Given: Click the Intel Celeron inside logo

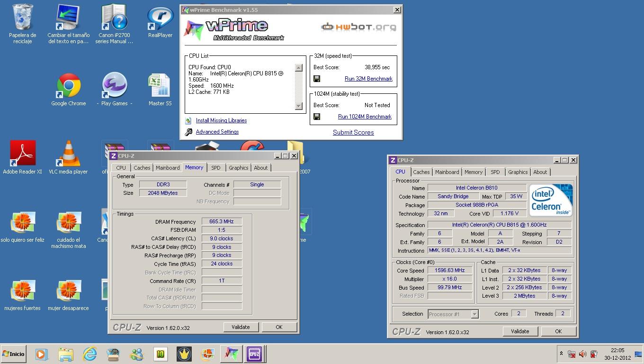Looking at the screenshot, I should pos(551,200).
